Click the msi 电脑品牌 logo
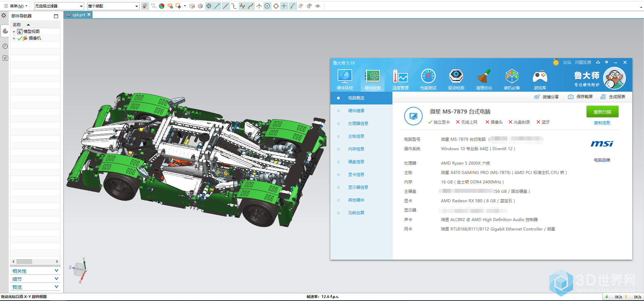644x301 pixels. pyautogui.click(x=602, y=144)
